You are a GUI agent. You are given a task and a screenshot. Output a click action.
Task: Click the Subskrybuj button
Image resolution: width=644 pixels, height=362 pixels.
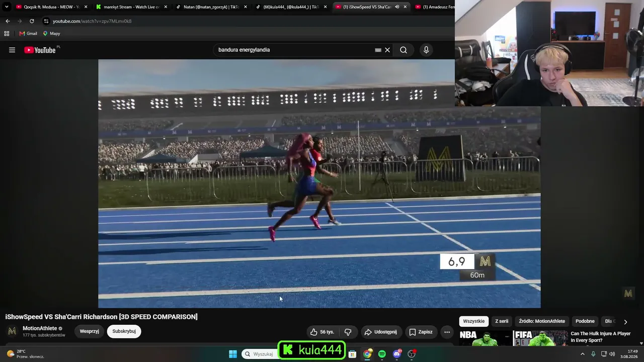[x=124, y=331]
